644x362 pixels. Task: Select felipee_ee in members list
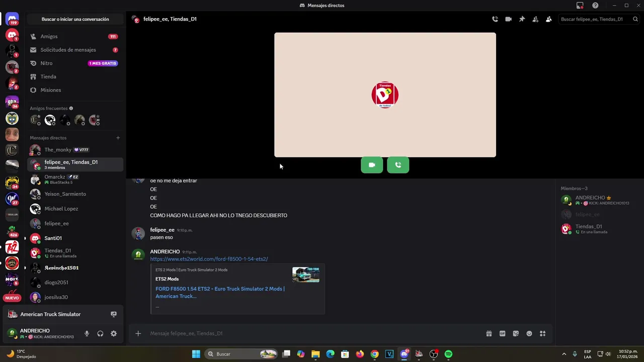(599, 215)
